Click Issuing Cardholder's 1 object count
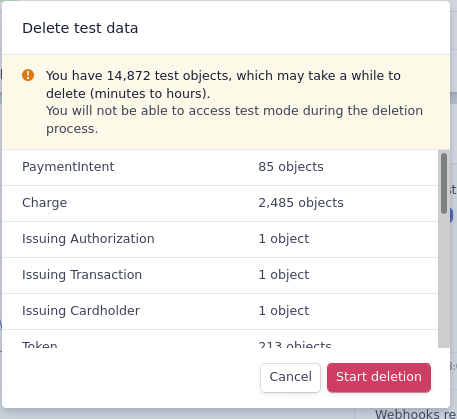The width and height of the screenshot is (457, 419). tap(284, 311)
